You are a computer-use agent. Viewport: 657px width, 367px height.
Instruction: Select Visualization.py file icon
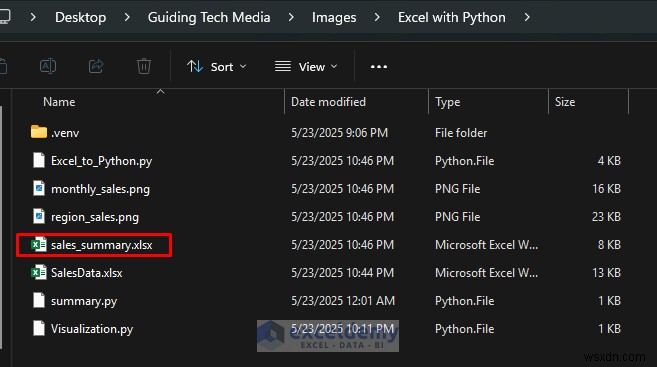click(39, 328)
